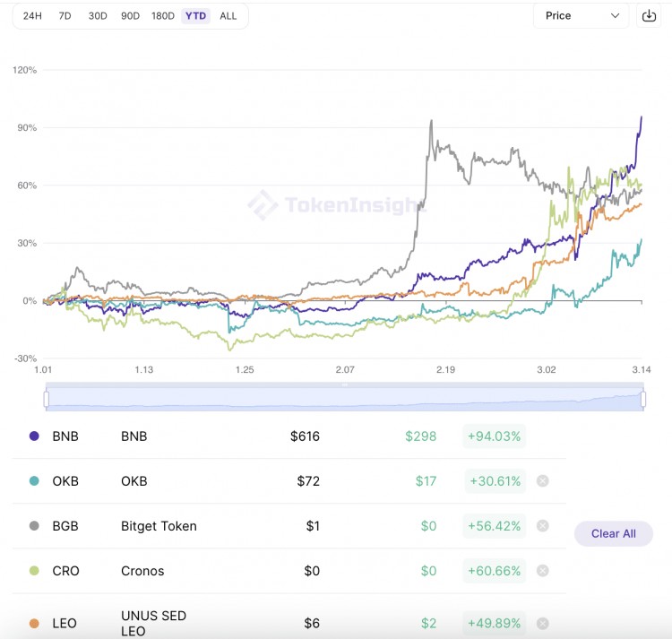This screenshot has width=672, height=639.
Task: Click right handle of range slider
Action: 642,399
